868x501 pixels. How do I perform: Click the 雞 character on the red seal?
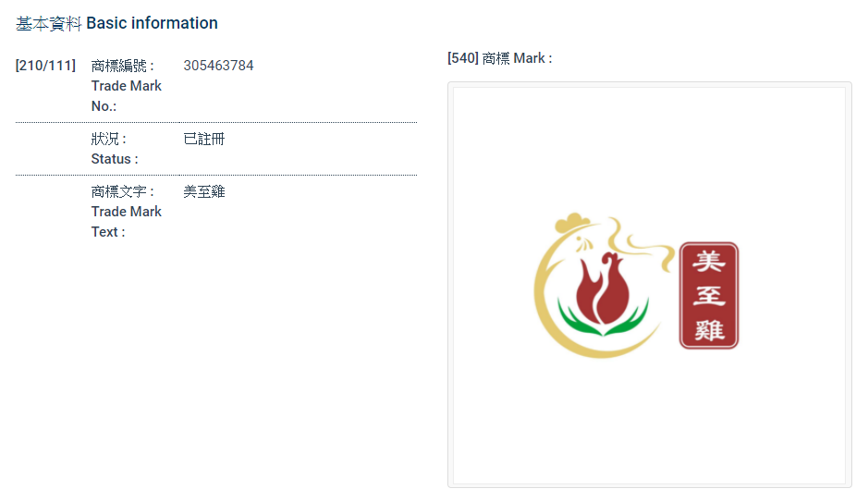click(x=709, y=329)
